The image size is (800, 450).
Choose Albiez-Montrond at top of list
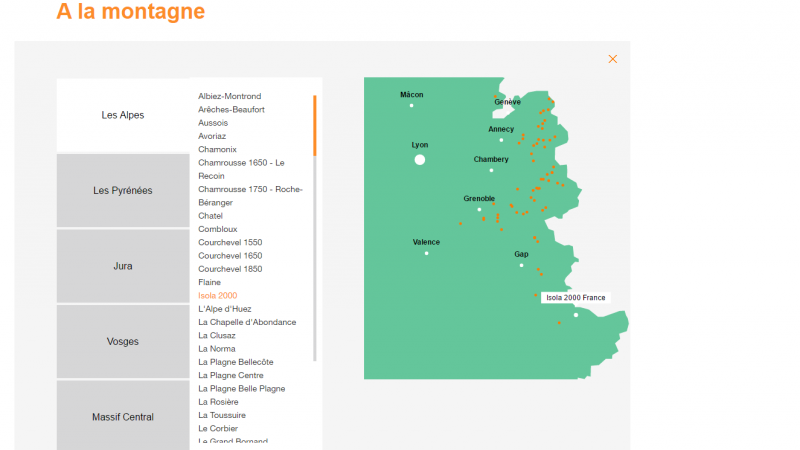pos(229,96)
